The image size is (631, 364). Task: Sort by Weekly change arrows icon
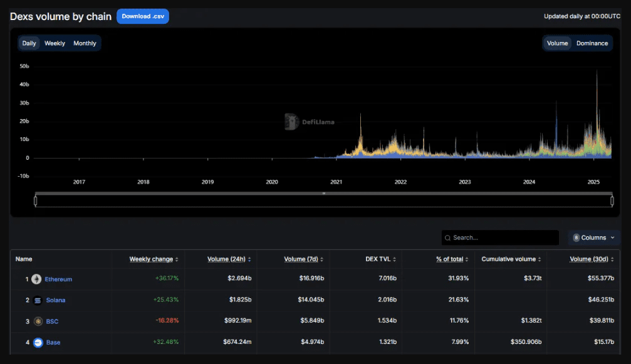(177, 260)
